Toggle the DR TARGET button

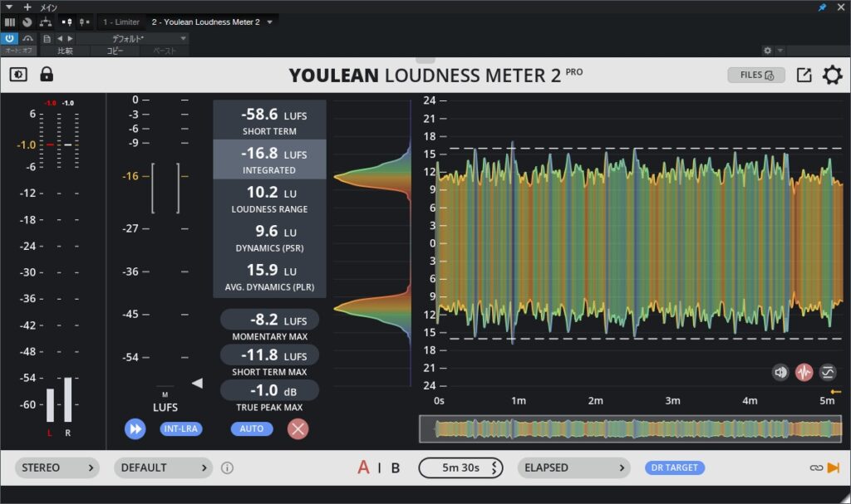click(675, 467)
